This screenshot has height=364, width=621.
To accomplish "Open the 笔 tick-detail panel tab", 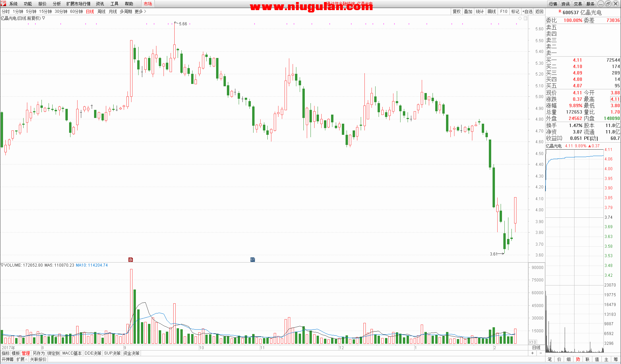I will point(550,359).
